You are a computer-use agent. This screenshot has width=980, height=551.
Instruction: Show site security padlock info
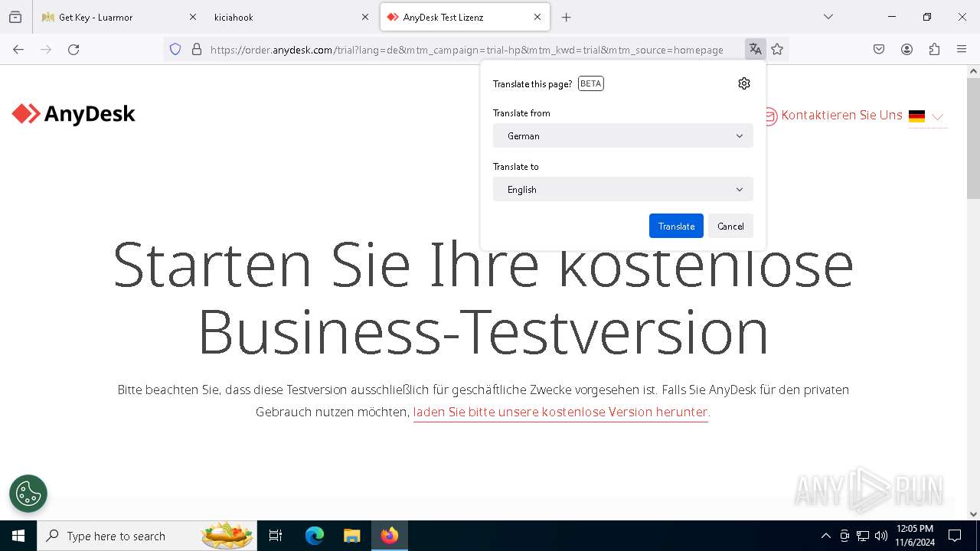click(x=197, y=50)
